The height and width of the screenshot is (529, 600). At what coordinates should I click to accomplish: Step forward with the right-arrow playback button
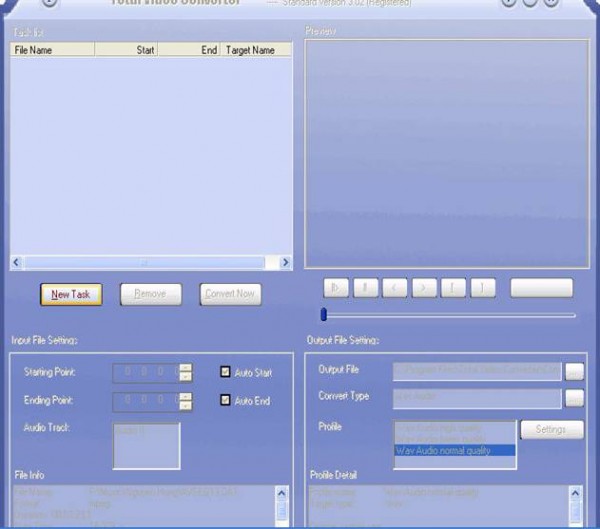[424, 288]
